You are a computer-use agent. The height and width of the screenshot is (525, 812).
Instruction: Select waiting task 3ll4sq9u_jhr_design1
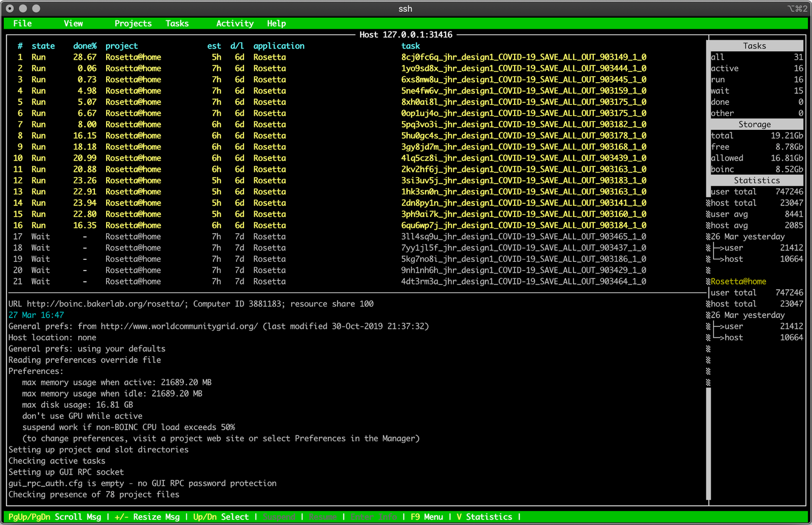[x=523, y=236]
